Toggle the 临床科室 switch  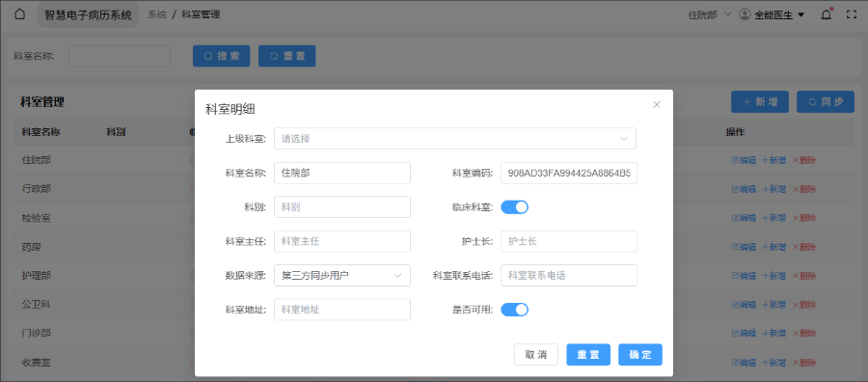pyautogui.click(x=514, y=207)
